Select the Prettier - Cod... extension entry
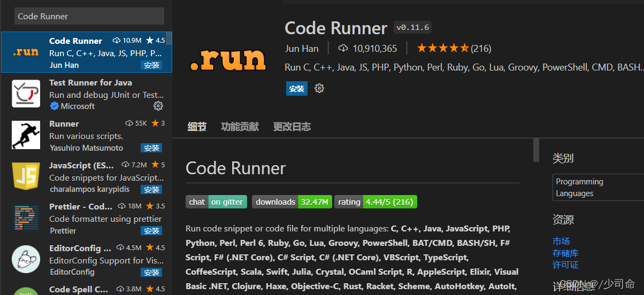The width and height of the screenshot is (644, 295). [86, 218]
